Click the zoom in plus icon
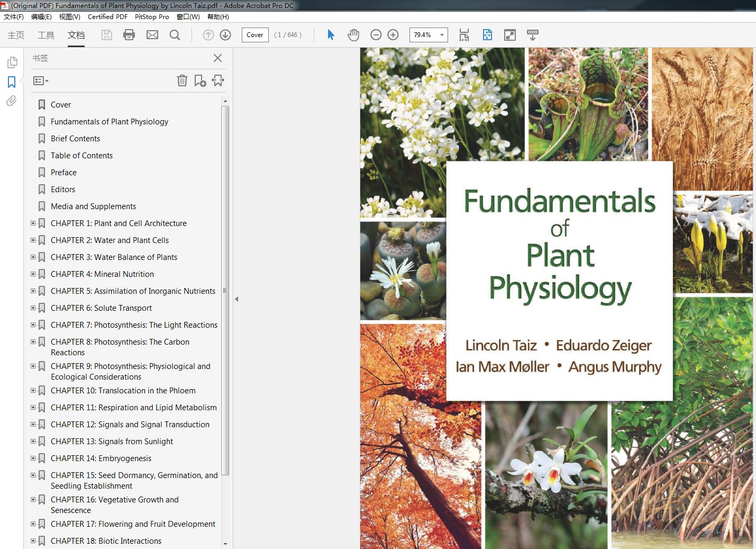The height and width of the screenshot is (549, 756). [x=393, y=35]
